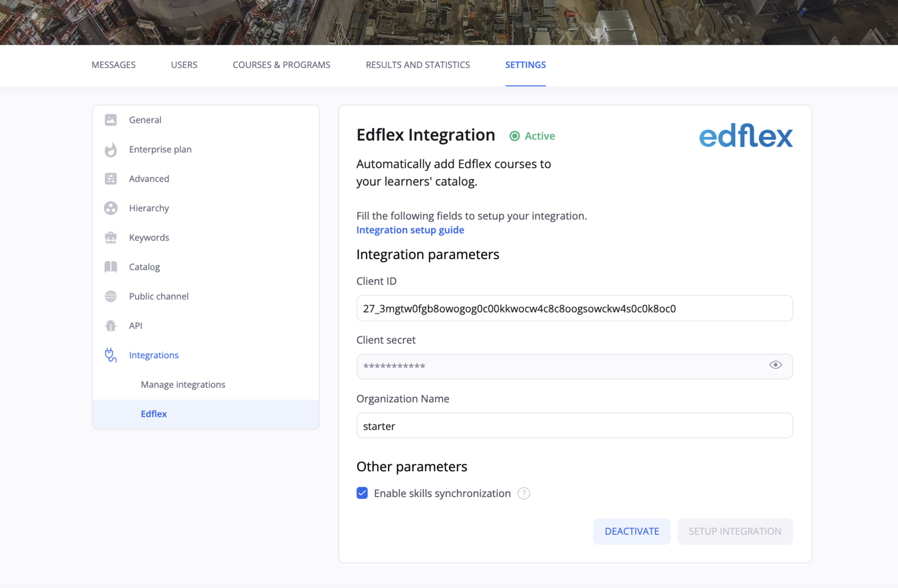Click the Edflex Integration heading
This screenshot has height=588, width=898.
point(426,135)
